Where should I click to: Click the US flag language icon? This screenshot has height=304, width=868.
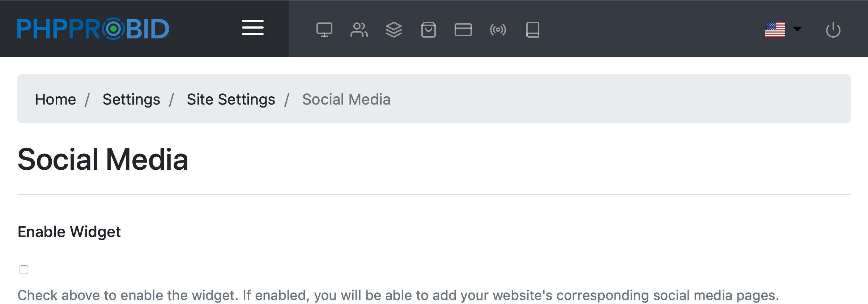(775, 30)
